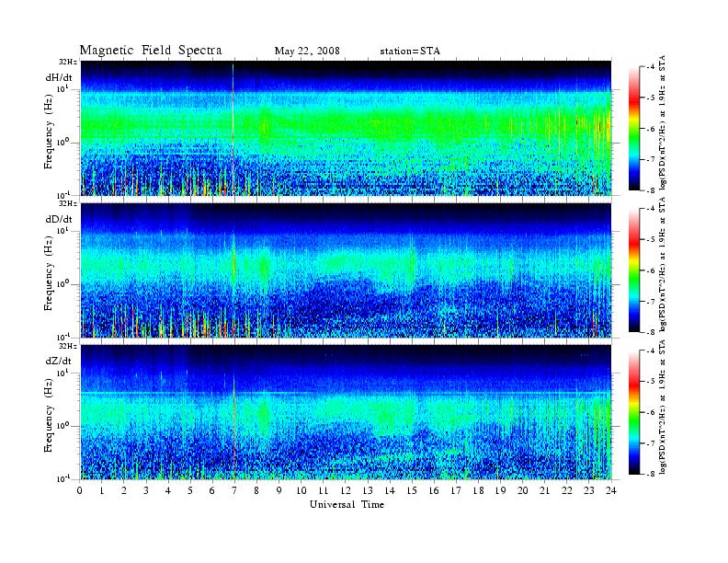Click the dZ/dt spectrogram plot
The image size is (728, 563).
pyautogui.click(x=346, y=412)
